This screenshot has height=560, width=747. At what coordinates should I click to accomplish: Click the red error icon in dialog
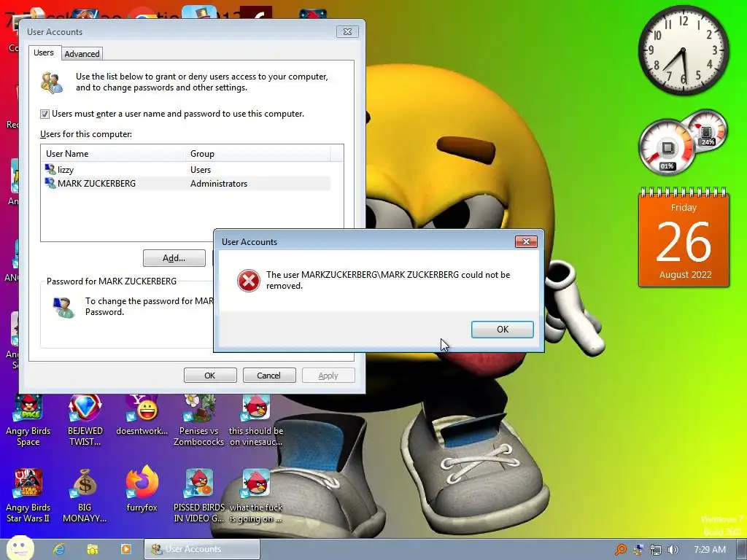click(248, 281)
